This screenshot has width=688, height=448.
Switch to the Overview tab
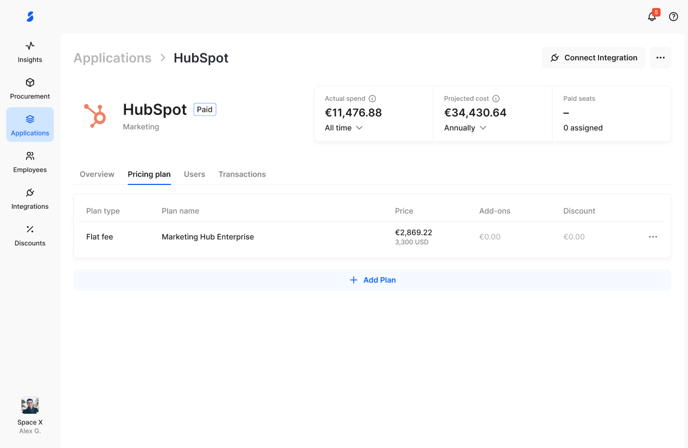97,174
